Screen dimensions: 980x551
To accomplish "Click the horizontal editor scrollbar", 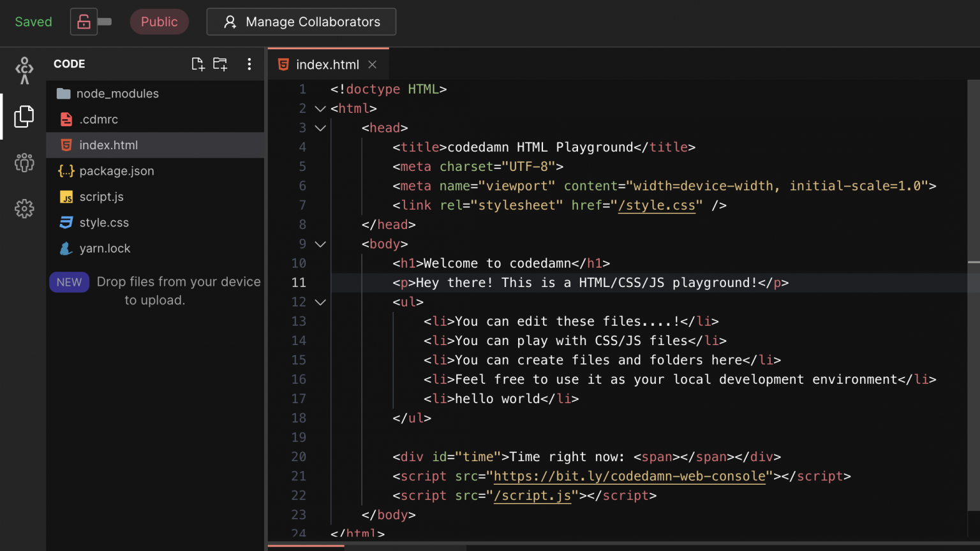I will pos(306,547).
